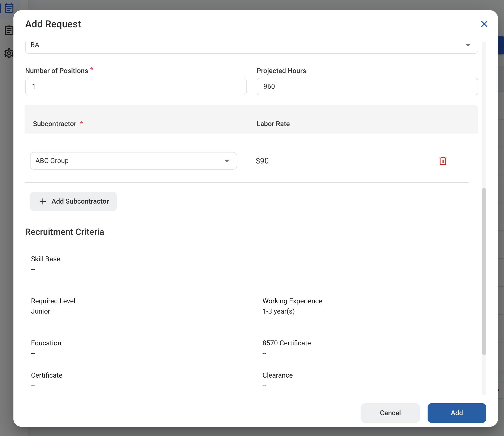Click the Skill Base label

(46, 259)
